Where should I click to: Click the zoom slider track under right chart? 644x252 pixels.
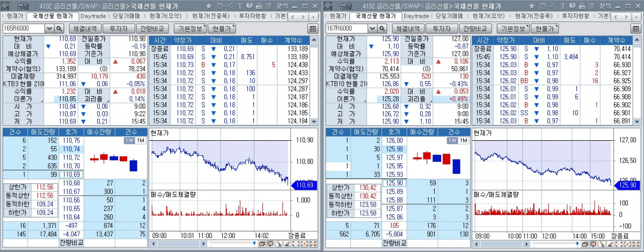pos(554,243)
